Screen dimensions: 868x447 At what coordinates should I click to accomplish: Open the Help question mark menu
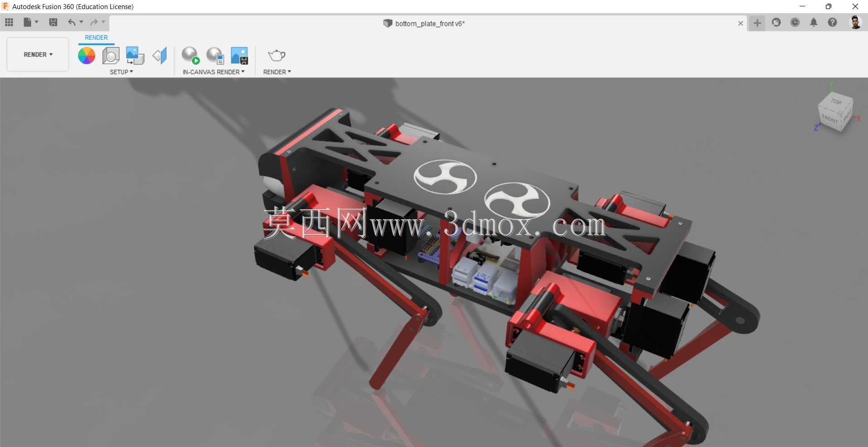click(832, 22)
